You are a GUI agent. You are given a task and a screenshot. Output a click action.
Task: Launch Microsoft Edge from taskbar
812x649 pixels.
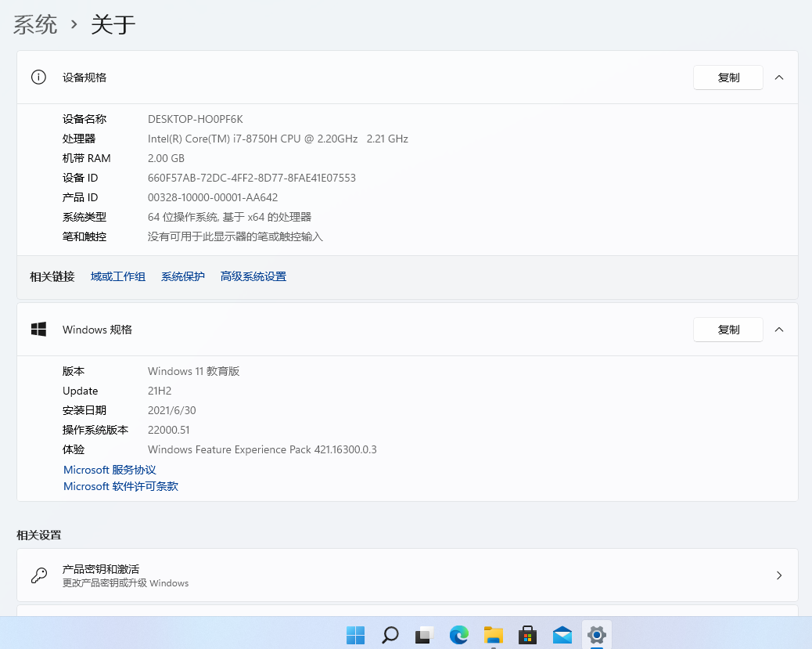tap(459, 634)
